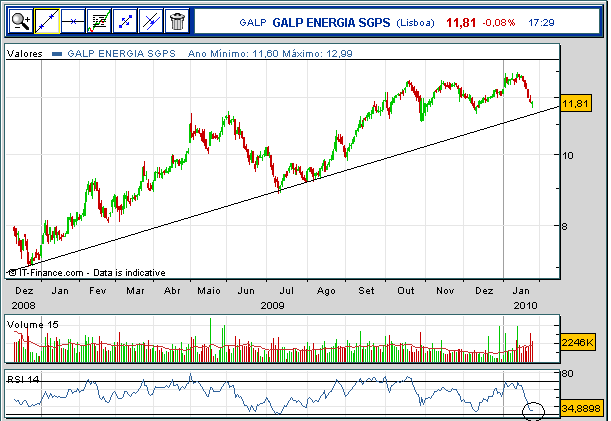Image resolution: width=611 pixels, height=421 pixels.
Task: Click the red 11,81 price in header
Action: (461, 23)
